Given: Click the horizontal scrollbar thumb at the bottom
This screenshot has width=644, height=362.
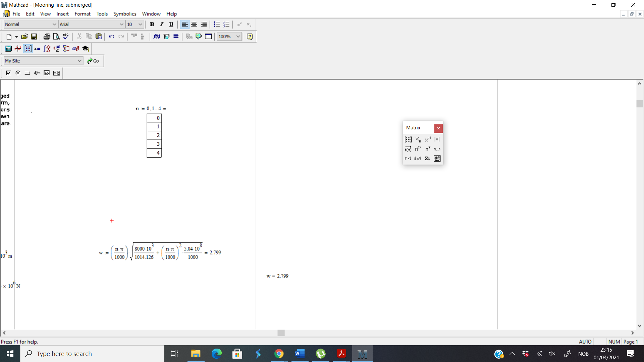Looking at the screenshot, I should (281, 333).
